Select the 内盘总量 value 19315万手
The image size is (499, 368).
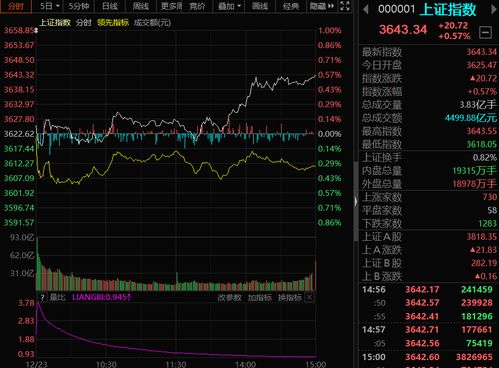click(474, 171)
